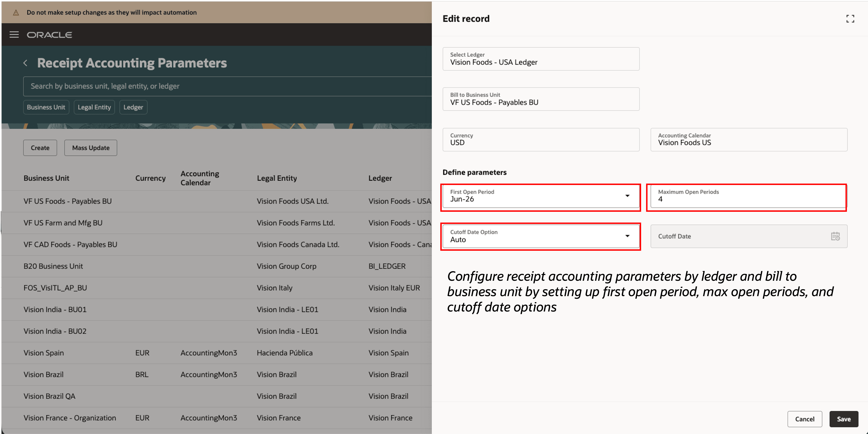Select the Vision Brazil QA row

pyautogui.click(x=217, y=396)
